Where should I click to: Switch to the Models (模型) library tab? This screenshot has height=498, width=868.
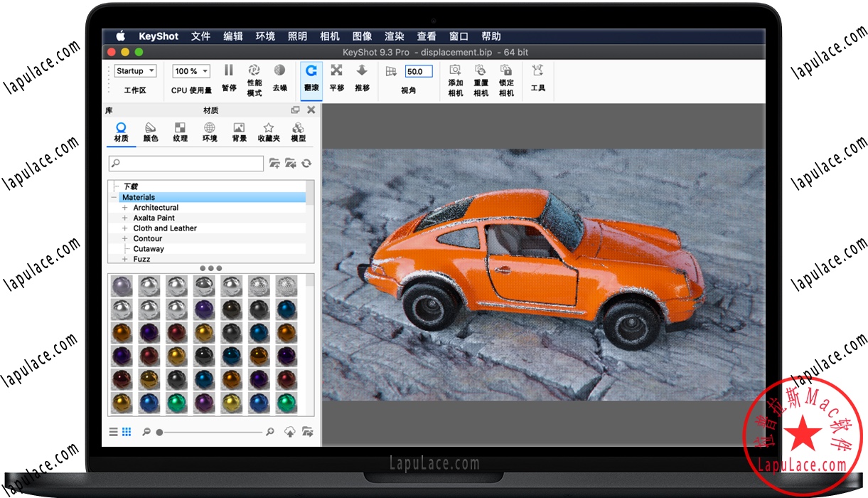point(299,132)
